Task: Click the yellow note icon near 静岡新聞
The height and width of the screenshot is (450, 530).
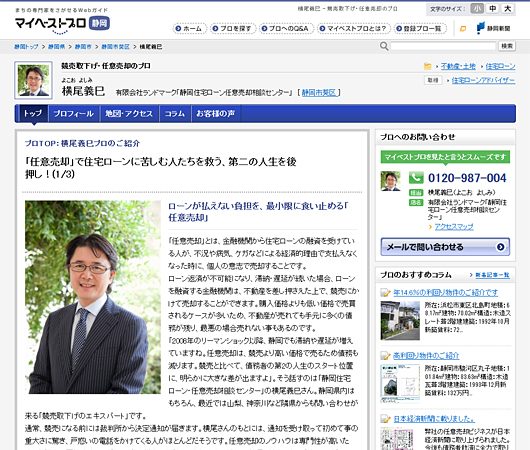Action: [463, 29]
